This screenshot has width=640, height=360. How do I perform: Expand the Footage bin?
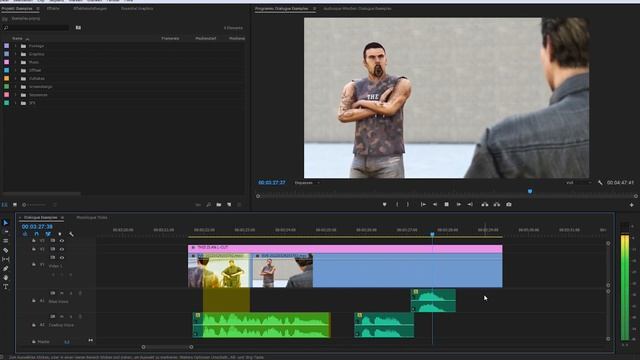point(16,46)
